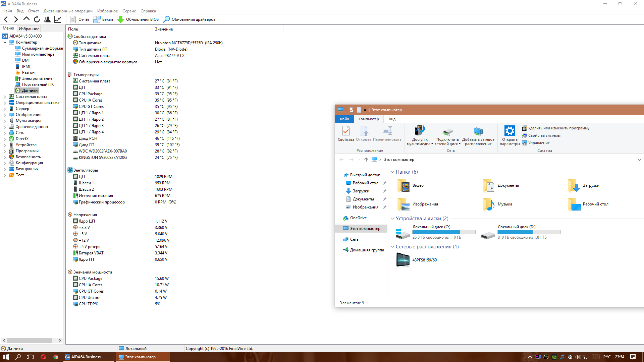The height and width of the screenshot is (362, 644).
Task: Collapse the Папки (6) group
Action: coord(392,172)
